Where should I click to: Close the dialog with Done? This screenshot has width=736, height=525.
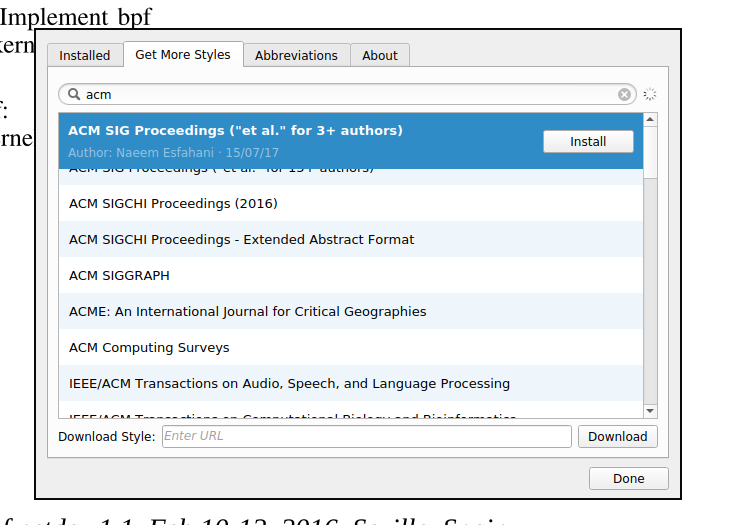pos(629,479)
